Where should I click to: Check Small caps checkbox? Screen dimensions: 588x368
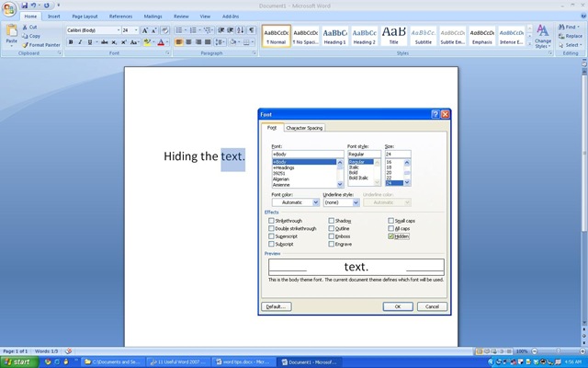click(390, 221)
